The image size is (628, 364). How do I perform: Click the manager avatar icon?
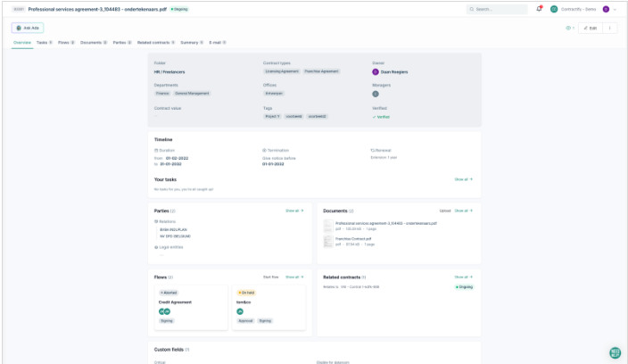(376, 94)
